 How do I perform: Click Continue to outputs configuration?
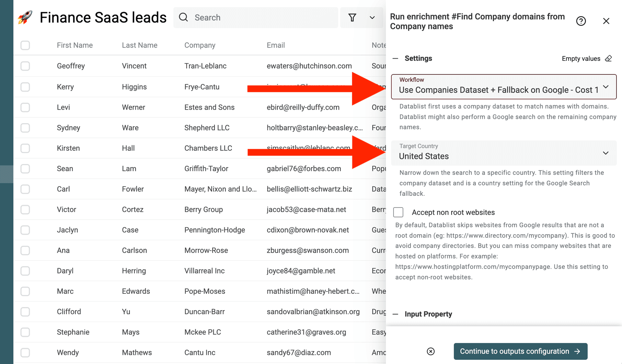pyautogui.click(x=514, y=351)
